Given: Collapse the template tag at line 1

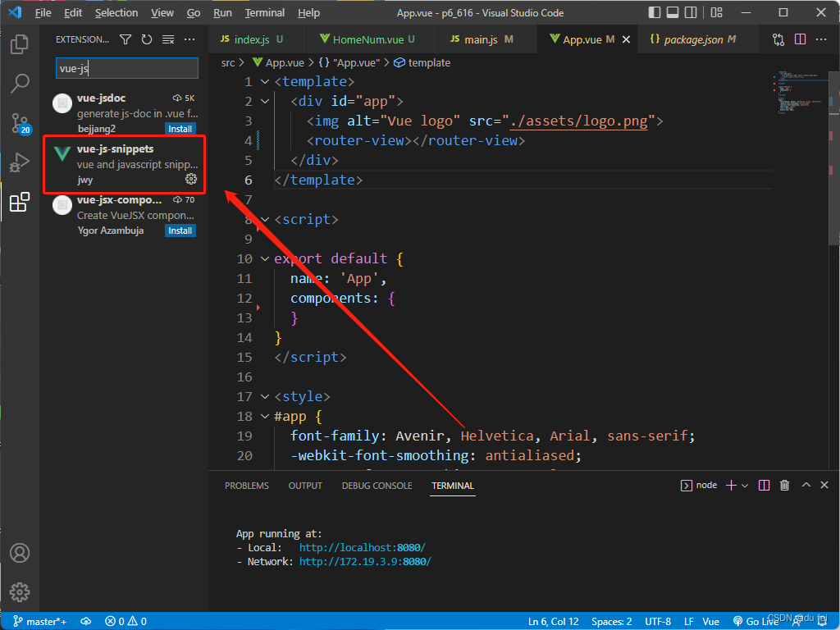Looking at the screenshot, I should (x=265, y=82).
